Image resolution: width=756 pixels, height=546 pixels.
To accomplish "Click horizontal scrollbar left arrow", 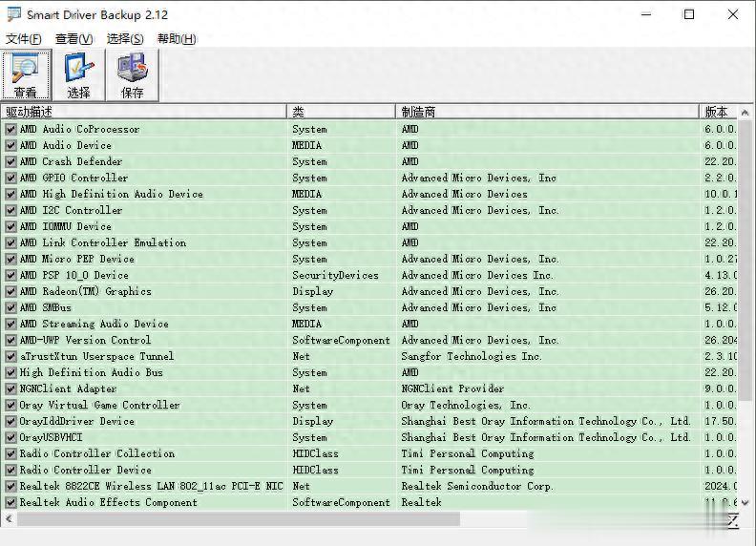I will coord(9,519).
